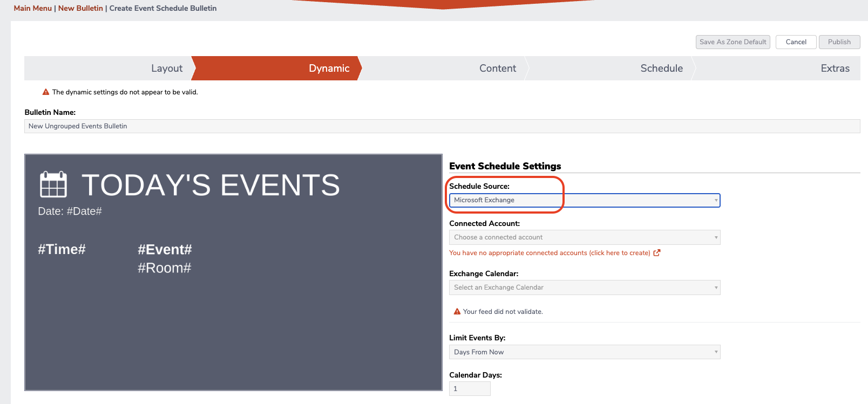Open the Schedule step tab

tap(610, 69)
